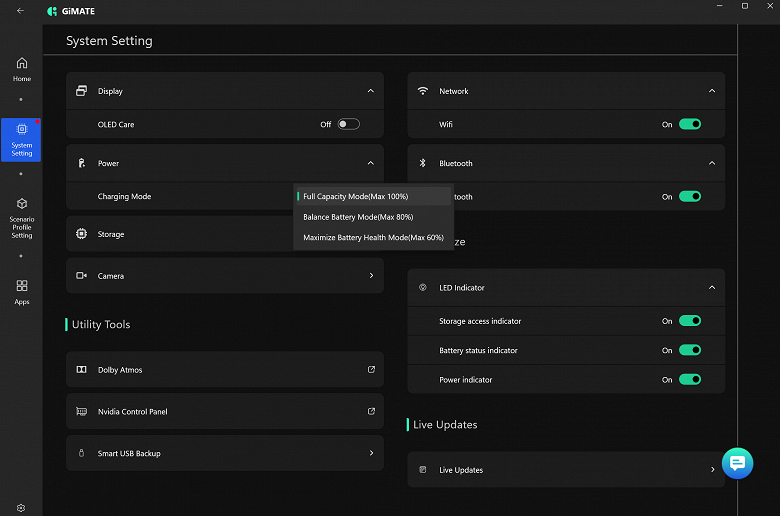The height and width of the screenshot is (516, 780).
Task: Open Smart USB Backup
Action: (224, 453)
